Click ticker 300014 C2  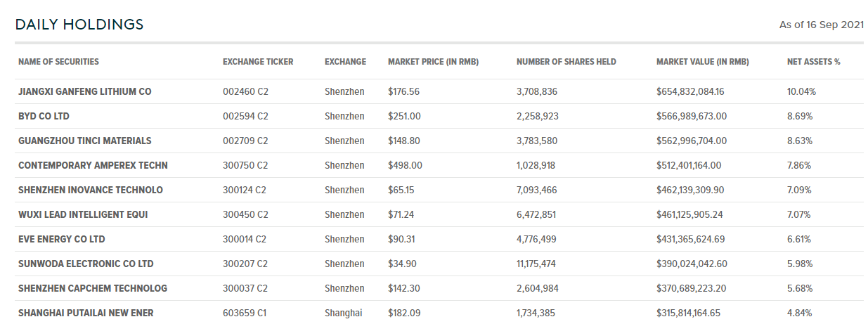[x=245, y=239]
